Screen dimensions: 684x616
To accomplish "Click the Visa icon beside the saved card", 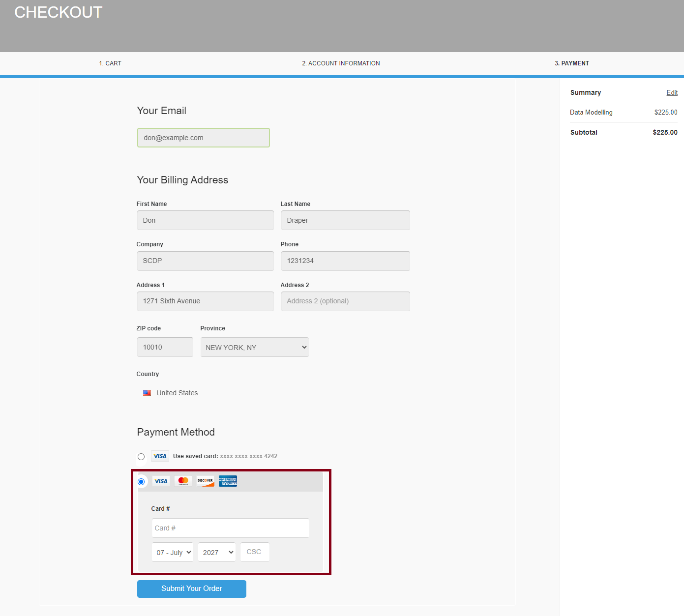I will tap(160, 456).
